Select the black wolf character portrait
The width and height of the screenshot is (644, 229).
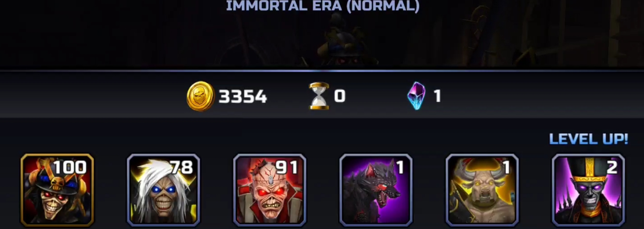click(x=376, y=190)
